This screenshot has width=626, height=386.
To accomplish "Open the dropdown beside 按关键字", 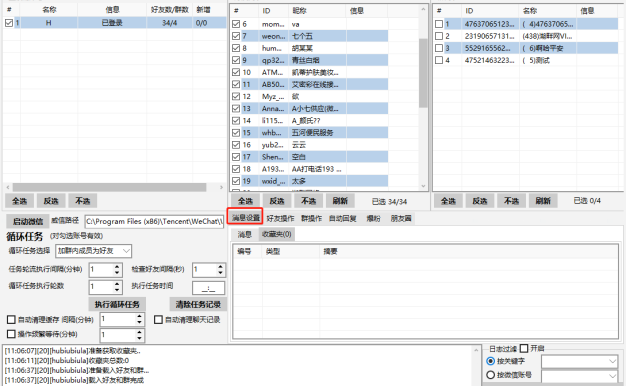I will click(579, 361).
